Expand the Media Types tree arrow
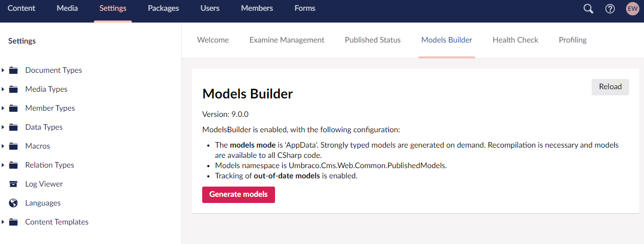This screenshot has width=644, height=244. (3, 89)
